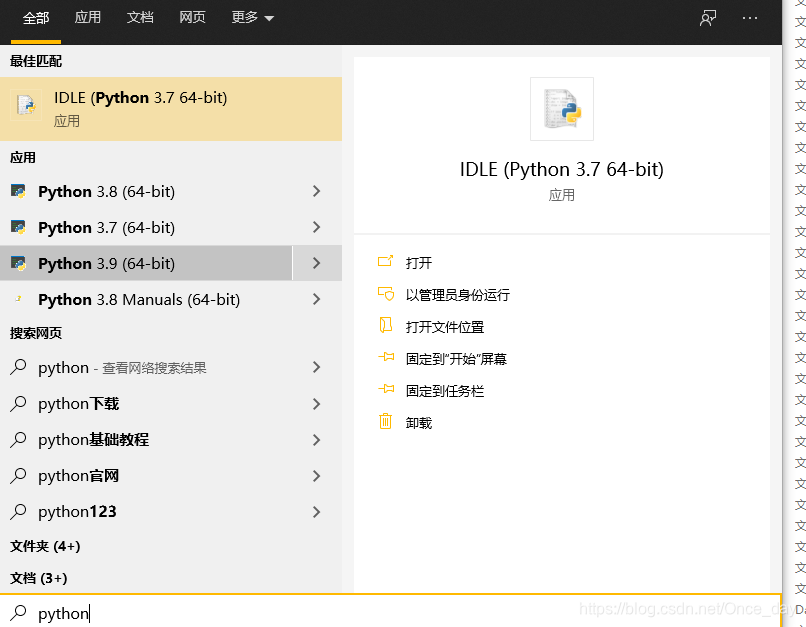Select Python 3.8 (64-bit) app result
Viewport: 806px width, 627px height.
(146, 191)
